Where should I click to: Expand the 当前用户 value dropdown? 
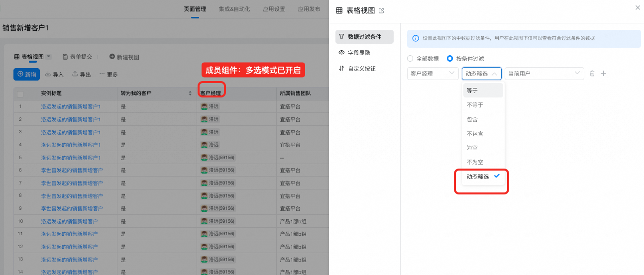(543, 74)
